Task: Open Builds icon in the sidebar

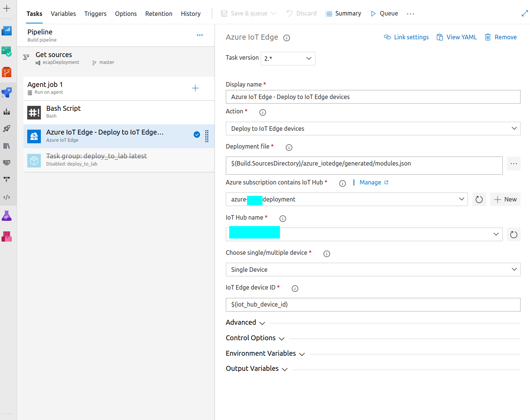Action: click(7, 112)
